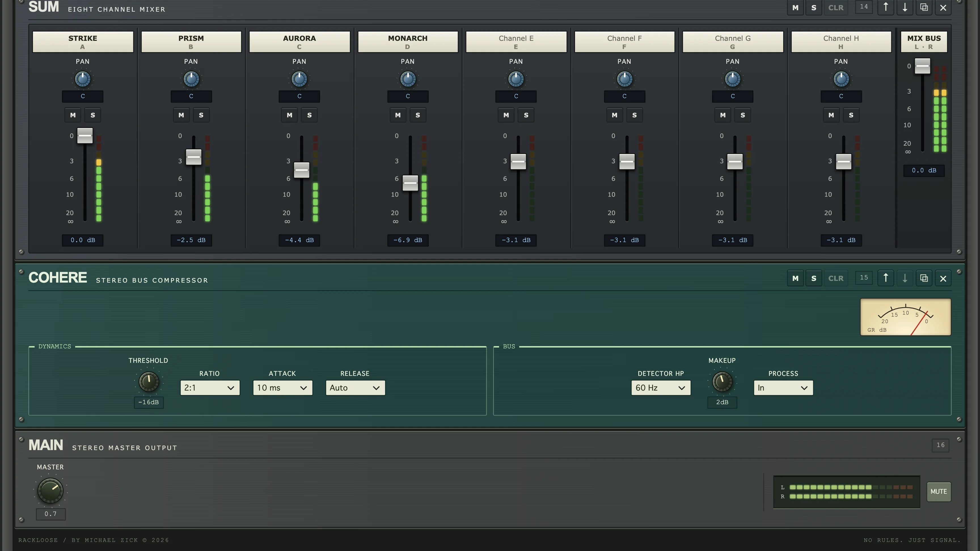This screenshot has width=980, height=551.
Task: Select the STRIKE channel A label
Action: point(83,42)
